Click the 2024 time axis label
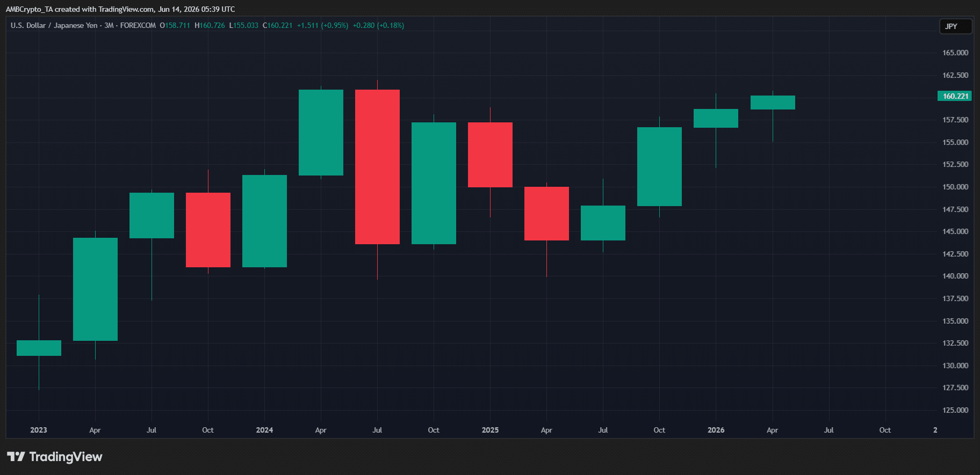This screenshot has height=475, width=980. point(264,430)
